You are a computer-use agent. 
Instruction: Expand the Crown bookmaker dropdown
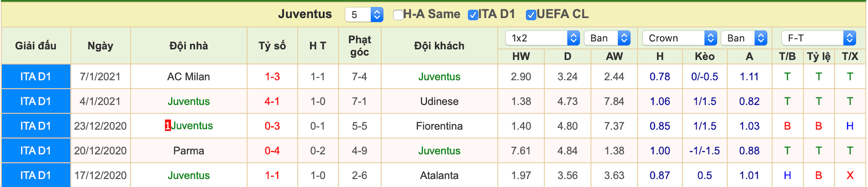(680, 38)
